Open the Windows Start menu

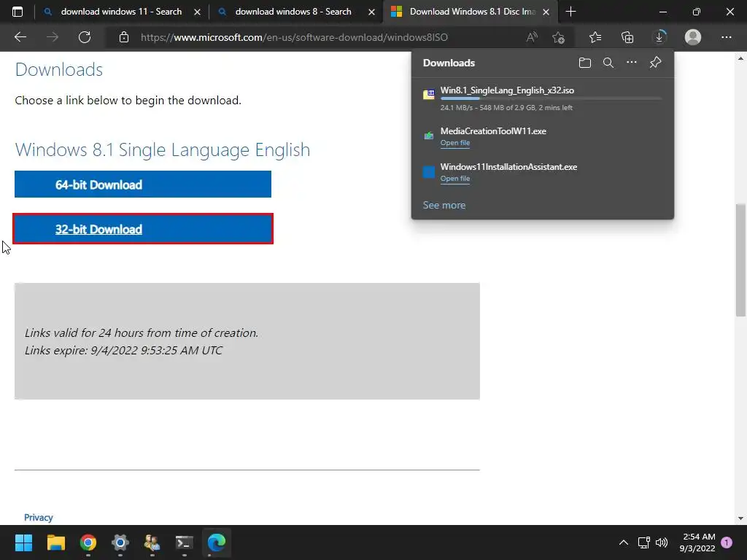23,542
